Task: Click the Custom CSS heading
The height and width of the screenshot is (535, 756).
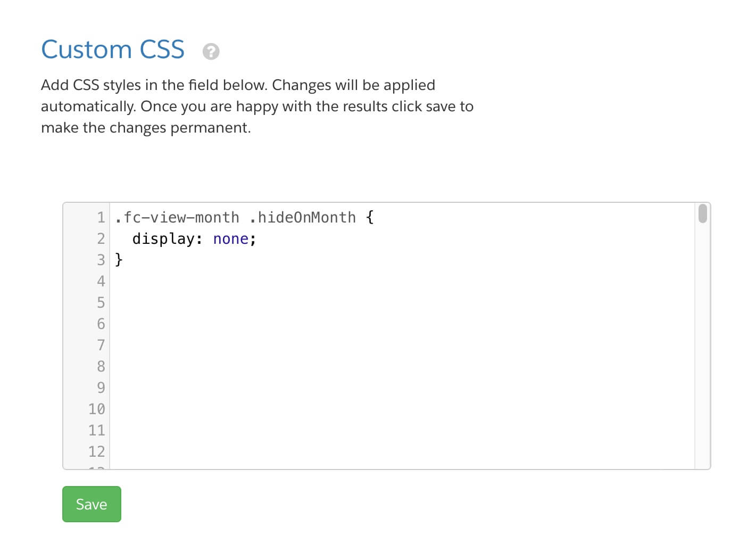Action: point(113,50)
